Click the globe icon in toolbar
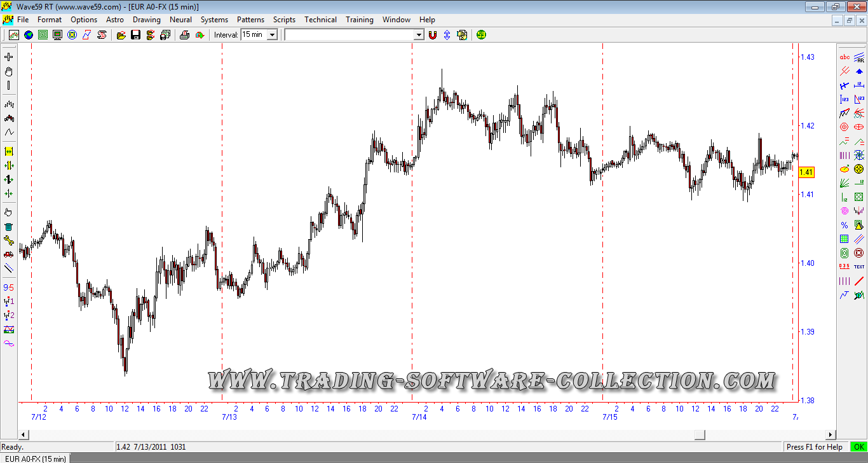This screenshot has width=868, height=463. tap(29, 35)
